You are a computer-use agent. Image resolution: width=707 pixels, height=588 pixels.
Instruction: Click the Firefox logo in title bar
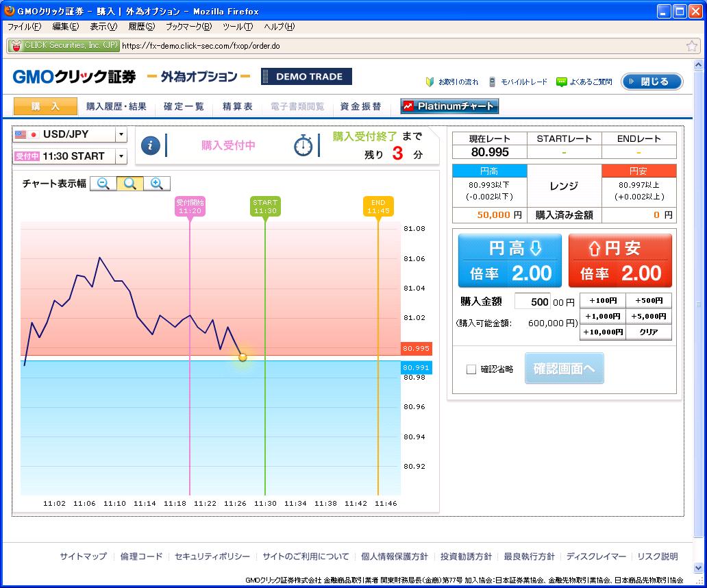point(9,10)
